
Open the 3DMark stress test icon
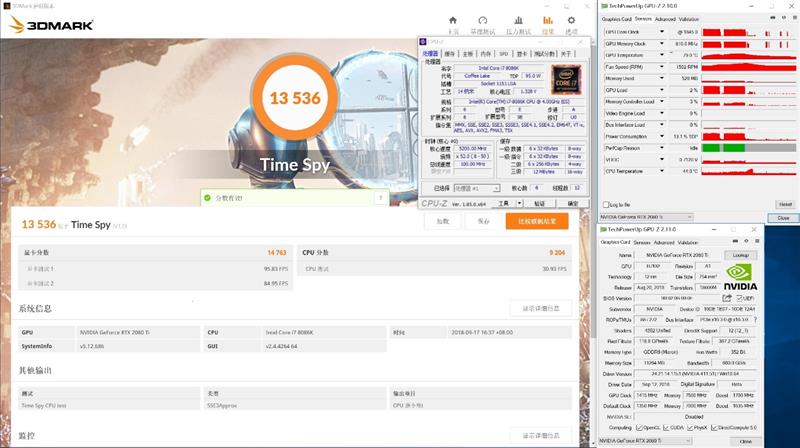click(517, 22)
